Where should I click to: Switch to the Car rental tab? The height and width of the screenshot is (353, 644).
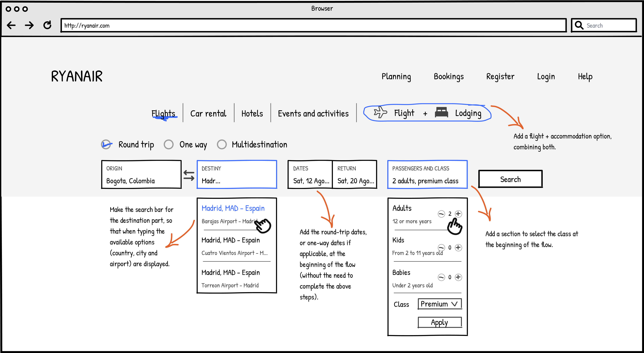[x=208, y=114]
